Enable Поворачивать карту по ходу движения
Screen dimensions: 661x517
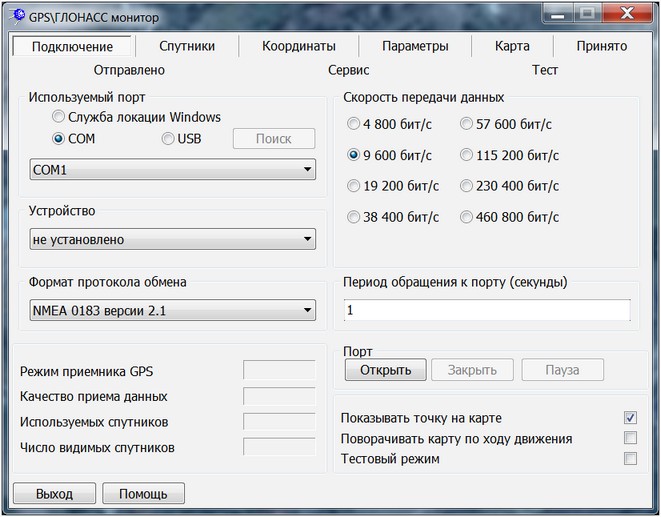(630, 438)
